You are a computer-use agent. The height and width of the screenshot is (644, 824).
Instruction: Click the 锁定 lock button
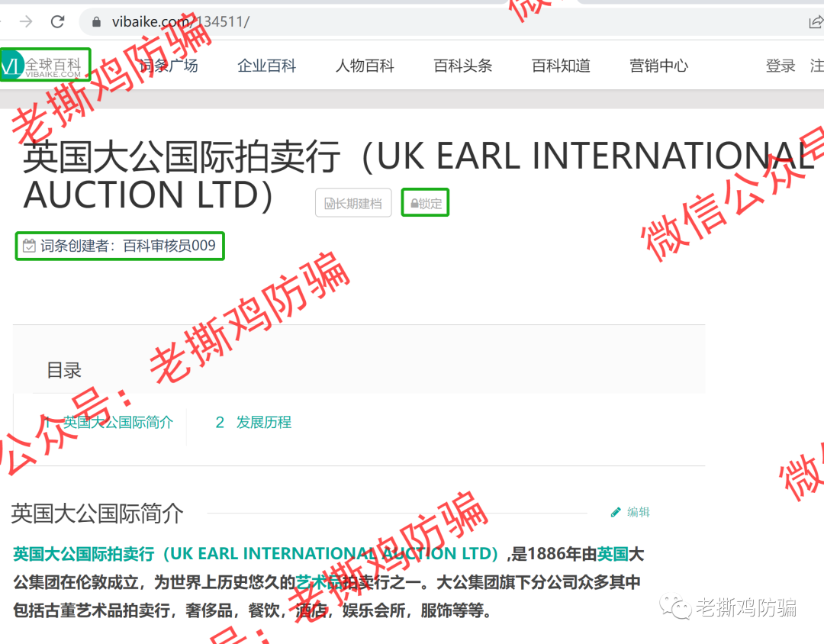click(x=425, y=202)
